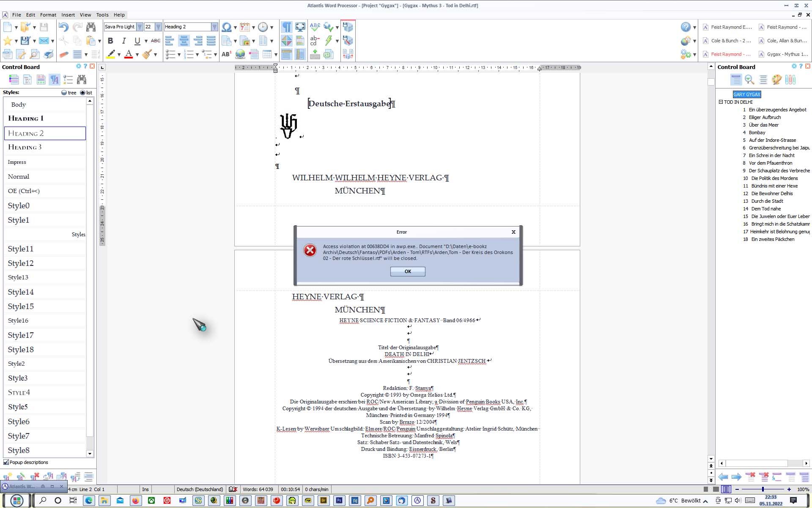Select the tree view radio button

tap(64, 92)
